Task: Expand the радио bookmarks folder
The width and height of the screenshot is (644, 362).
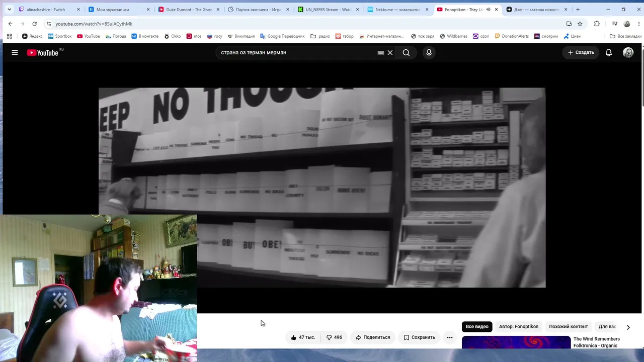Action: point(320,36)
